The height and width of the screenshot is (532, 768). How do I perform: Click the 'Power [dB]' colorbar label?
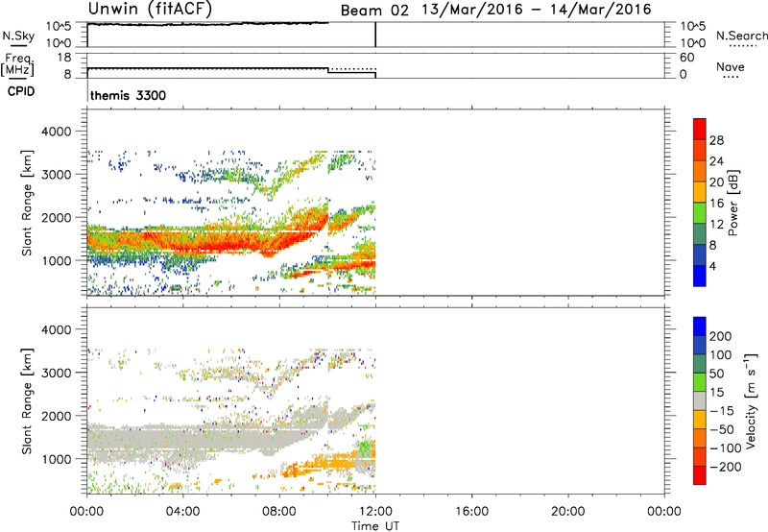733,203
